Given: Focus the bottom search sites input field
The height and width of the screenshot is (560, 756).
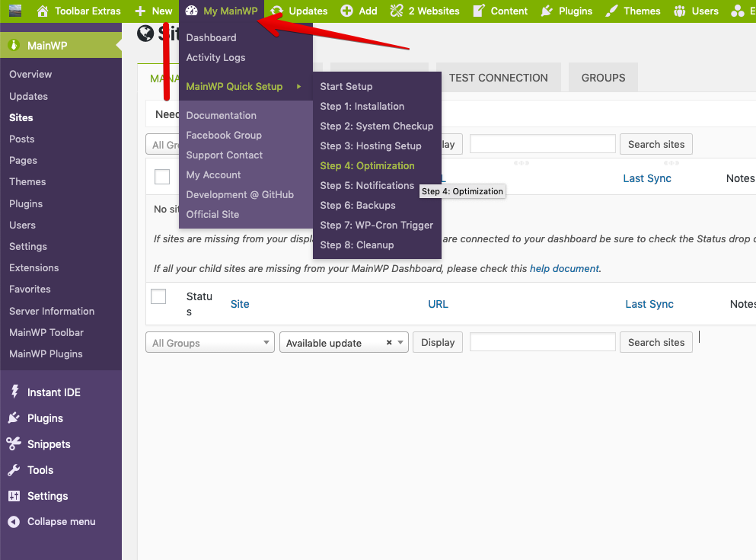Looking at the screenshot, I should pos(542,341).
